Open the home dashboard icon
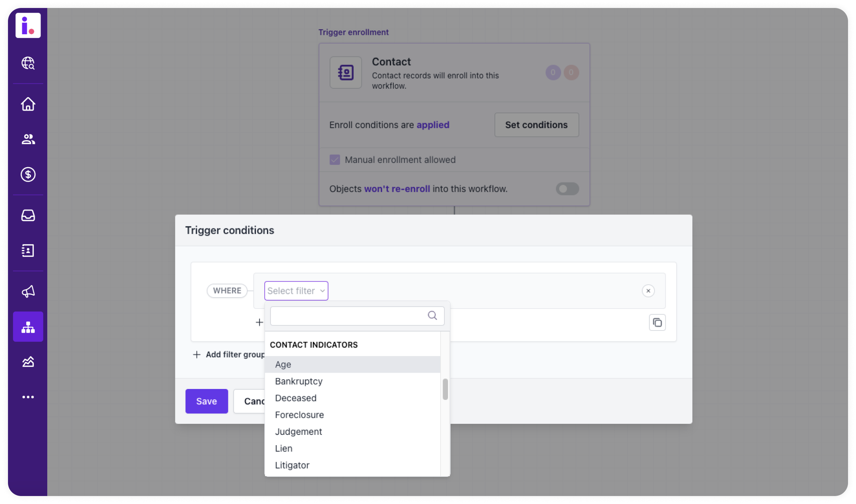 pos(28,104)
